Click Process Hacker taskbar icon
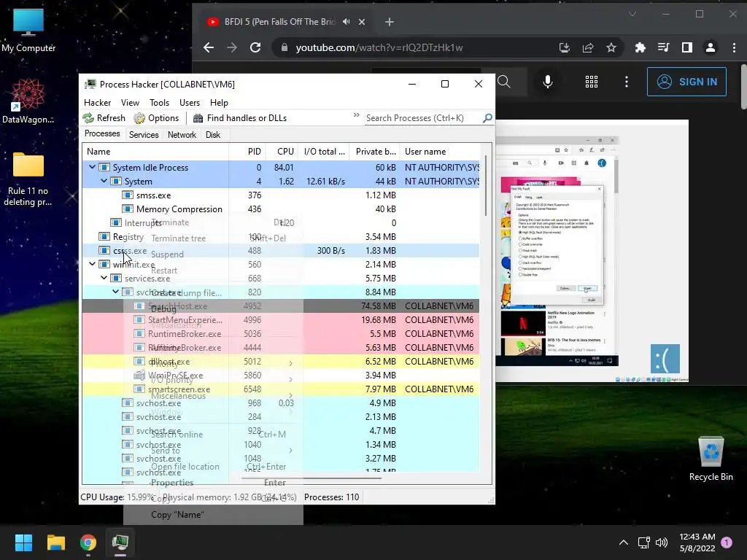Viewport: 747px width, 560px height. pyautogui.click(x=120, y=542)
